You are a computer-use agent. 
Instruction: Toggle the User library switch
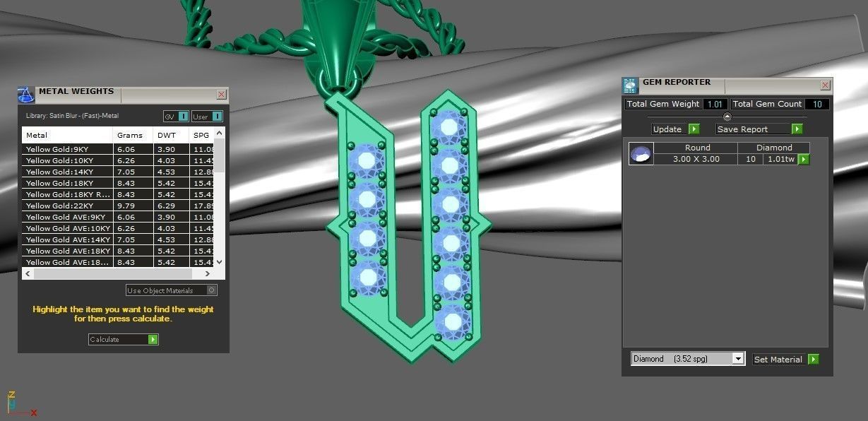207,117
